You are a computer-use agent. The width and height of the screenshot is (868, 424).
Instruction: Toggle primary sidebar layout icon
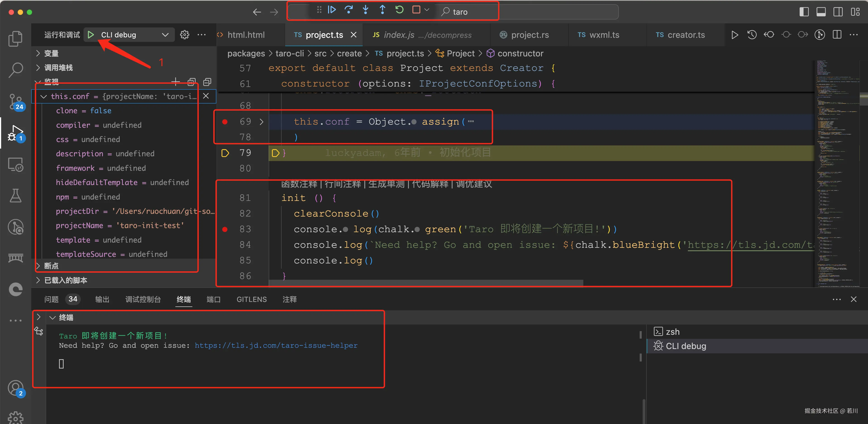point(804,12)
